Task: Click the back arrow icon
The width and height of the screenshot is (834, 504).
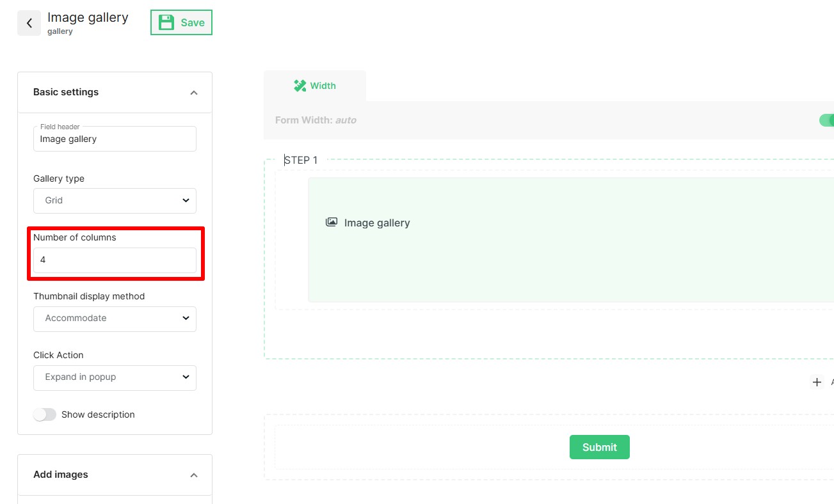Action: click(x=29, y=23)
